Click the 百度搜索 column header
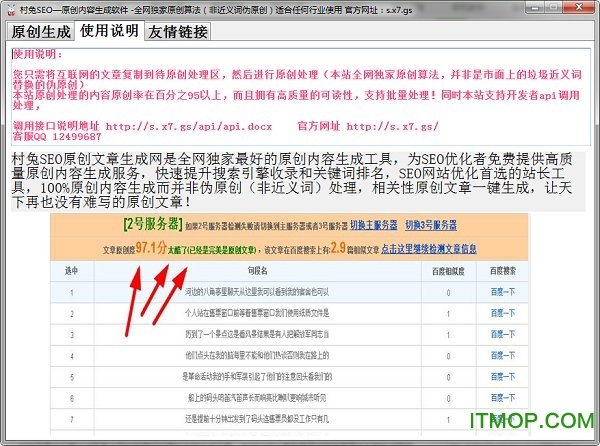This screenshot has width=600, height=446. (x=502, y=271)
